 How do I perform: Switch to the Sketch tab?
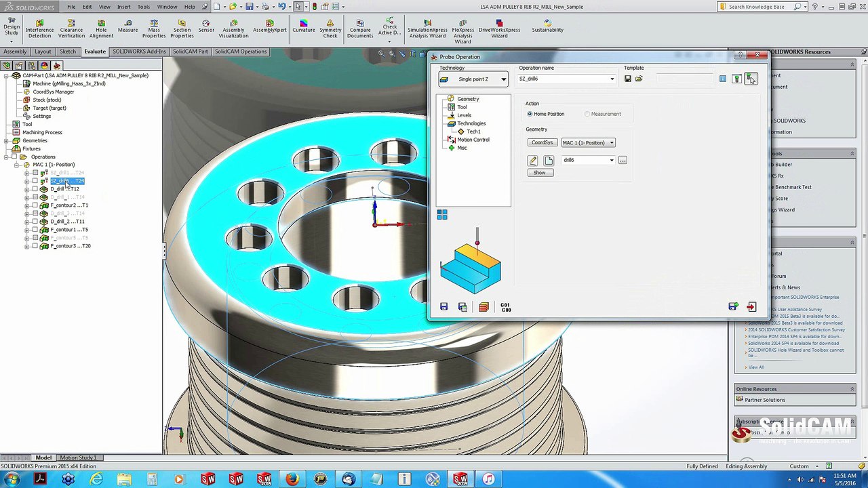(x=68, y=52)
